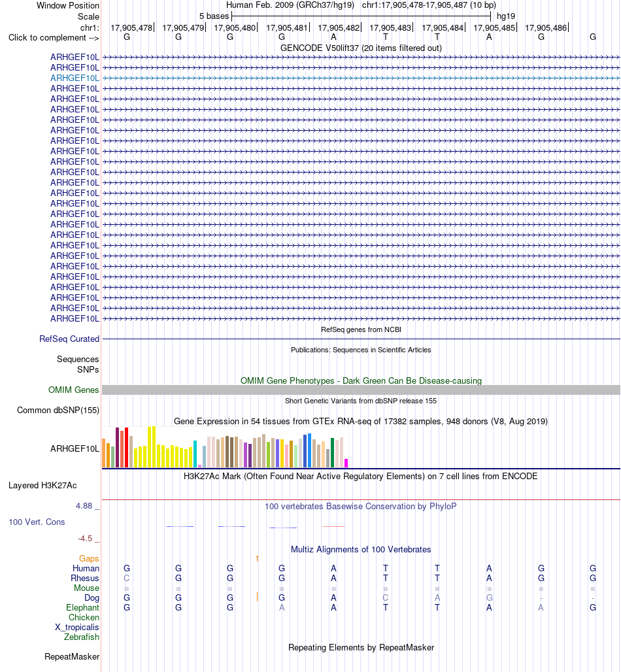This screenshot has width=621, height=672.
Task: Click the "-4.5" PhyloP lower scale value
Action: coord(85,538)
